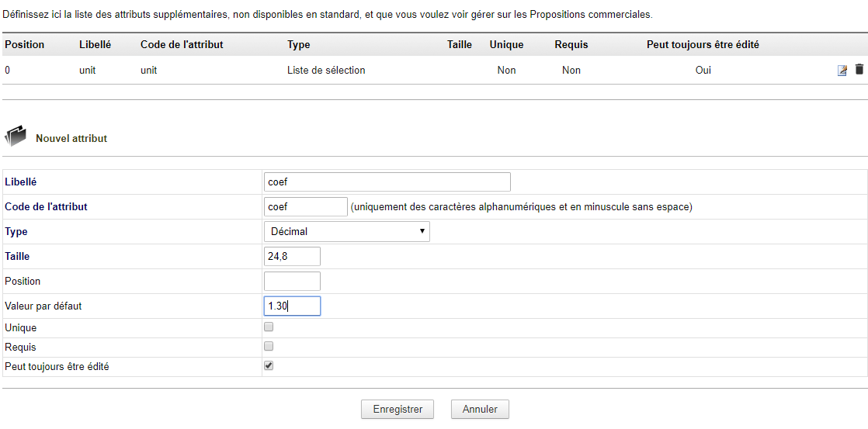Delete the unit attribute with trash icon
868x429 pixels.
(x=859, y=70)
